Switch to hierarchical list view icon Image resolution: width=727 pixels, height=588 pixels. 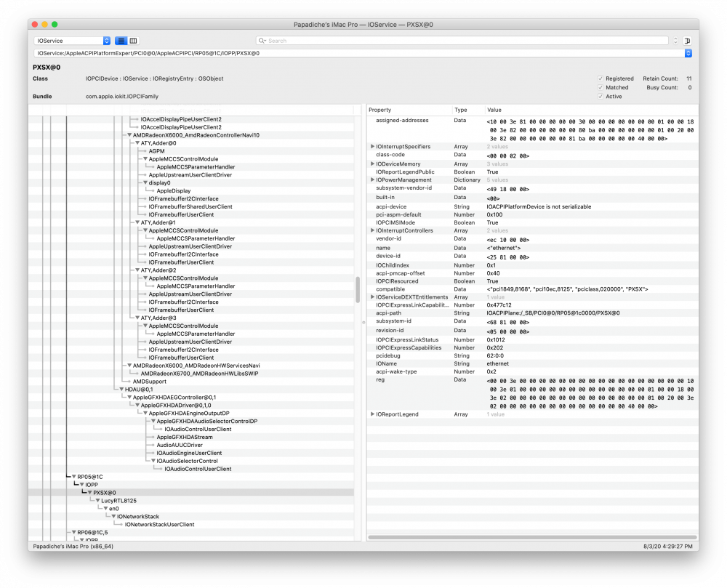point(121,41)
